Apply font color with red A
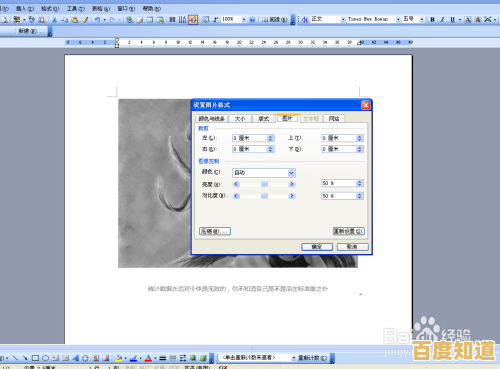The height and width of the screenshot is (369, 500). (x=148, y=358)
